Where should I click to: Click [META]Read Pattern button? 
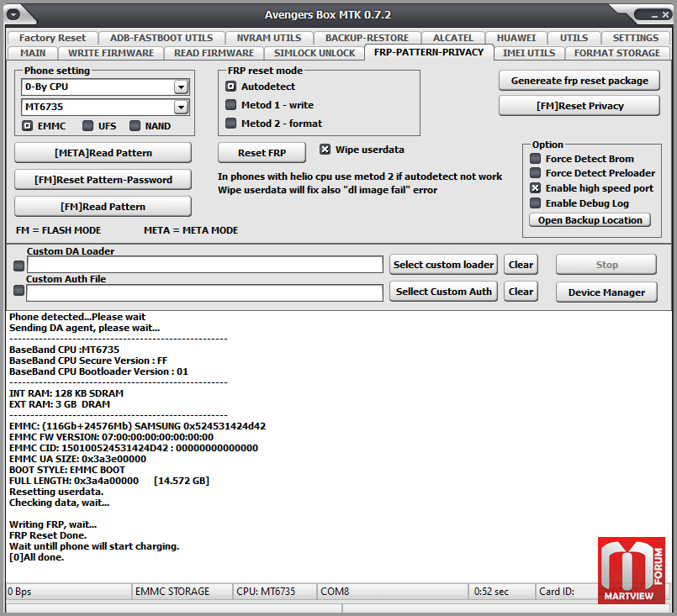coord(103,153)
